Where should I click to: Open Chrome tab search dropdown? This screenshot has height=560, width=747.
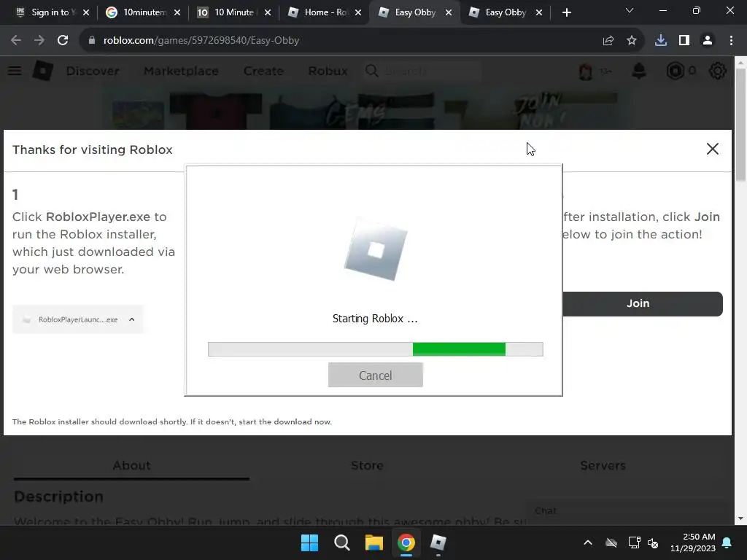coord(630,10)
